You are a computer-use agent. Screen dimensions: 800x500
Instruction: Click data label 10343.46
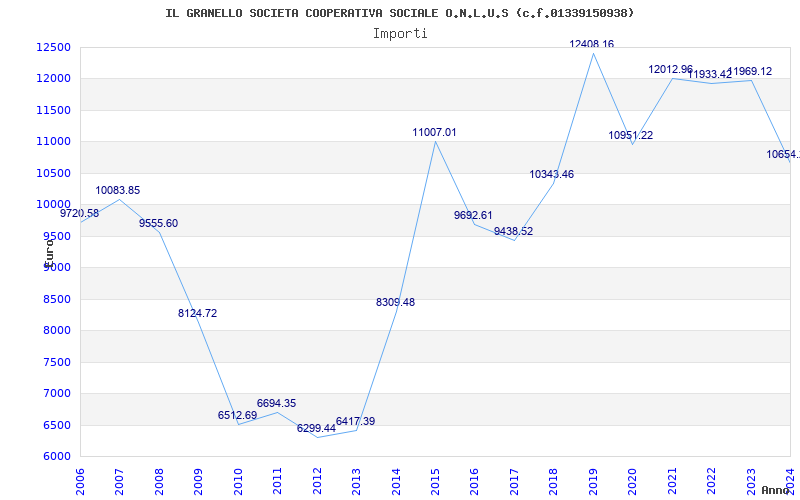[552, 174]
